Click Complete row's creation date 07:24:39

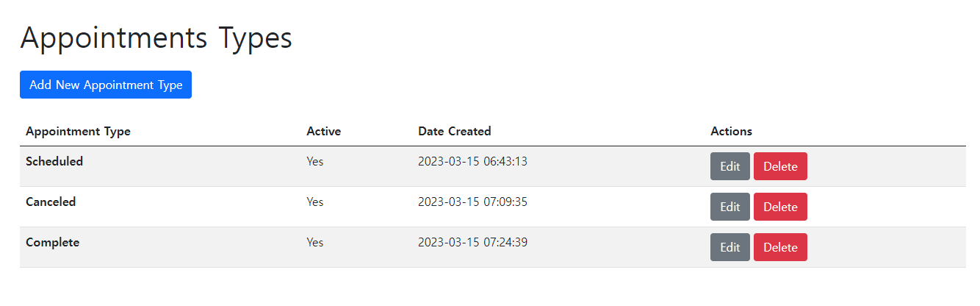[x=472, y=242]
